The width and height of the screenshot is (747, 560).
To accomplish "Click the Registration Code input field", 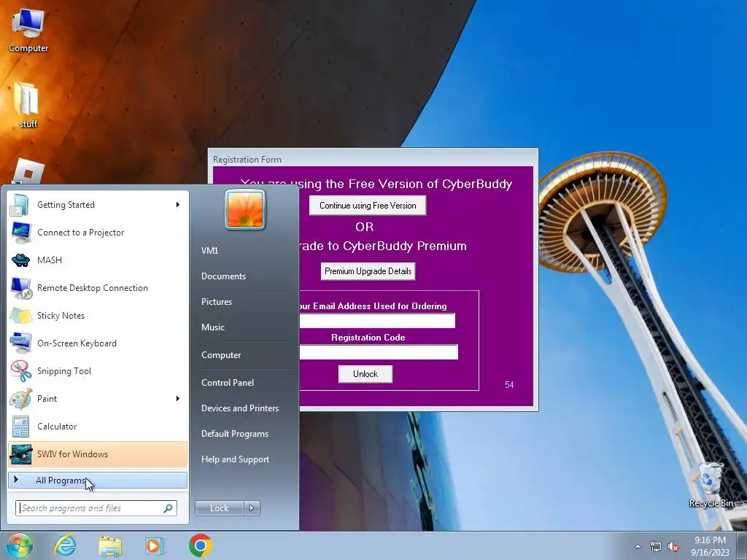I will point(379,352).
